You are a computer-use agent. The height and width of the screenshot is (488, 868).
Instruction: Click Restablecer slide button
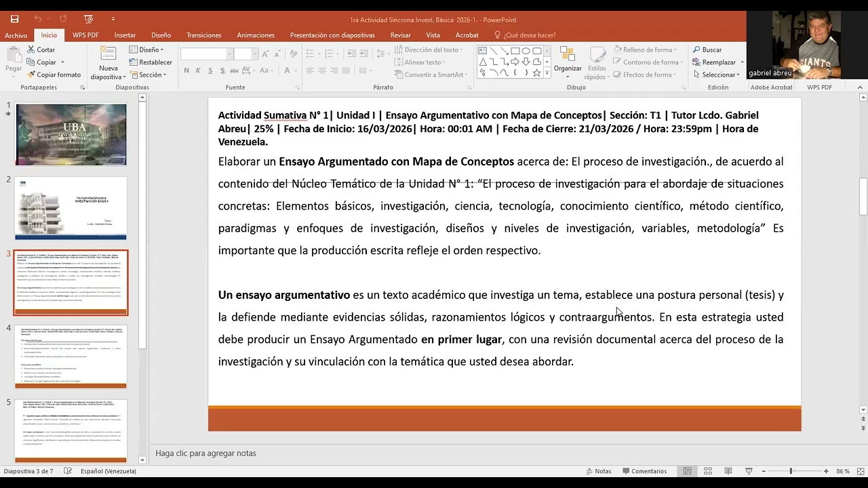(x=151, y=62)
